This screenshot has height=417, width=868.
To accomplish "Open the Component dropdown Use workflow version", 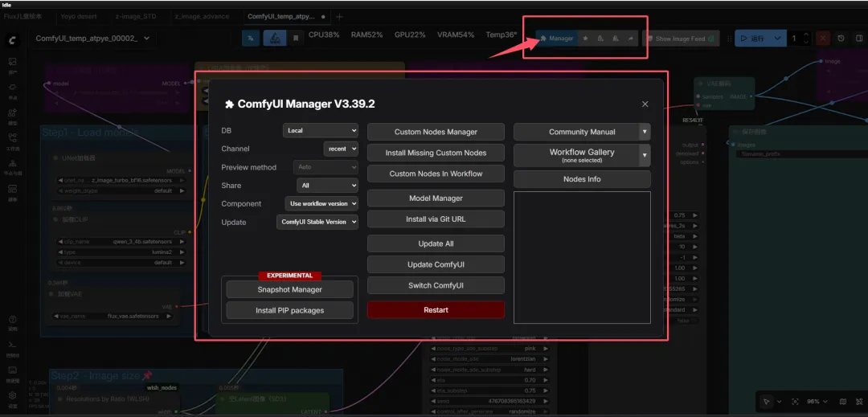I will tap(321, 203).
